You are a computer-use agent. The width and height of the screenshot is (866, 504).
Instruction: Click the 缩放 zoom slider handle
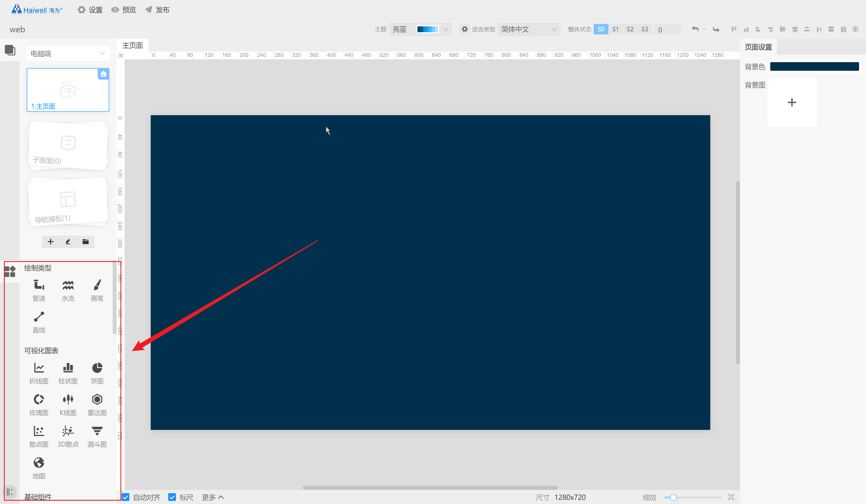coord(673,497)
